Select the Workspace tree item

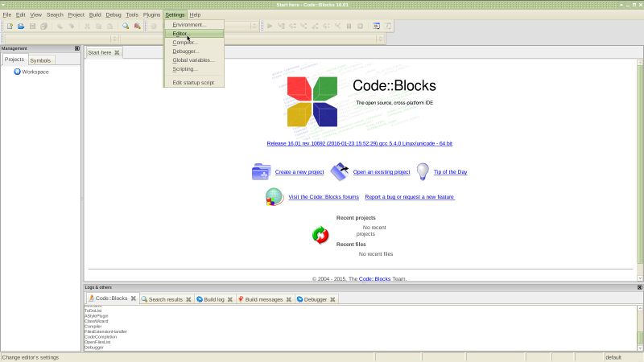pos(35,72)
